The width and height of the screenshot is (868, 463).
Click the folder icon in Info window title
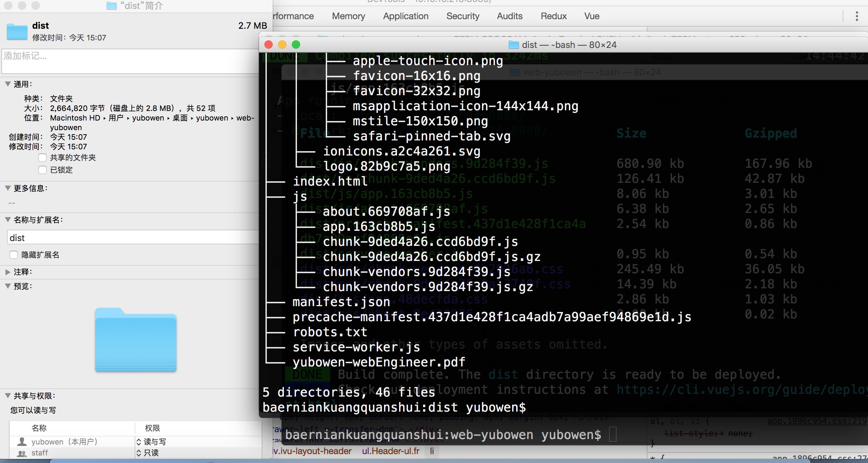click(x=111, y=6)
